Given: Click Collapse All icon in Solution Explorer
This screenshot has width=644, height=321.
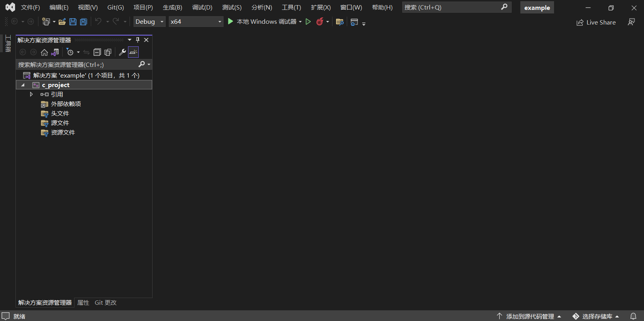Looking at the screenshot, I should [97, 52].
